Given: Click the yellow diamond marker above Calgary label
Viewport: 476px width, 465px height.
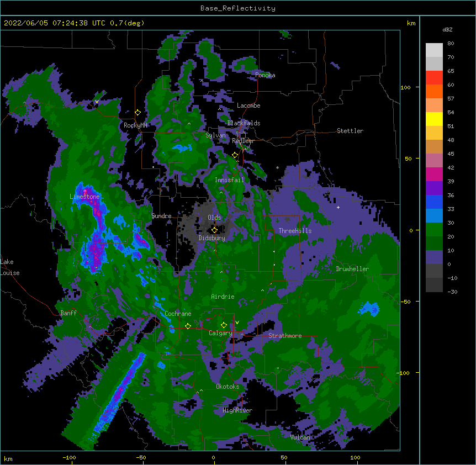Looking at the screenshot, I should (224, 325).
